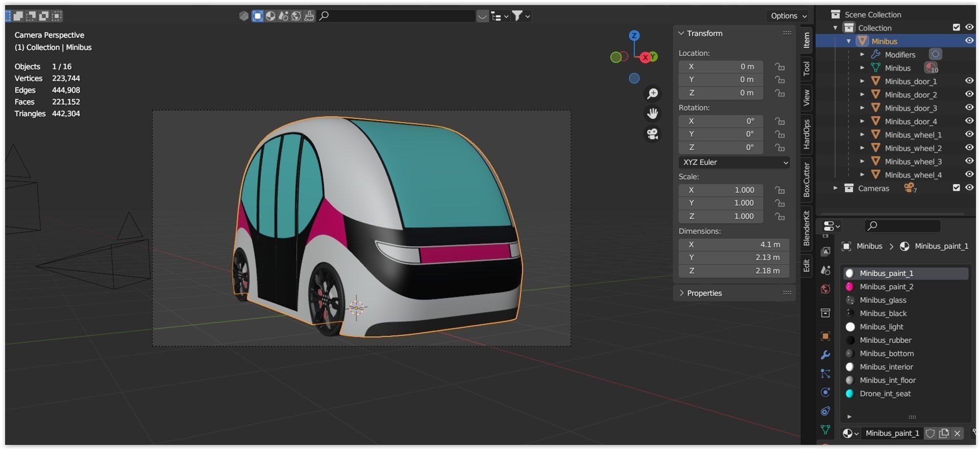This screenshot has width=980, height=449.
Task: Click the Z axis on navigation gizmo
Action: pos(634,36)
